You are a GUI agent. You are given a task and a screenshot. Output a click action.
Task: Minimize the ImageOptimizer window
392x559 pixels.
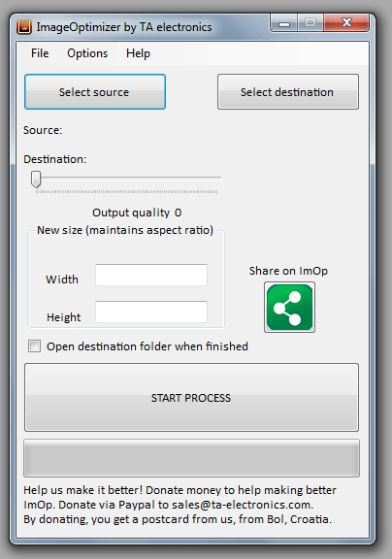284,23
